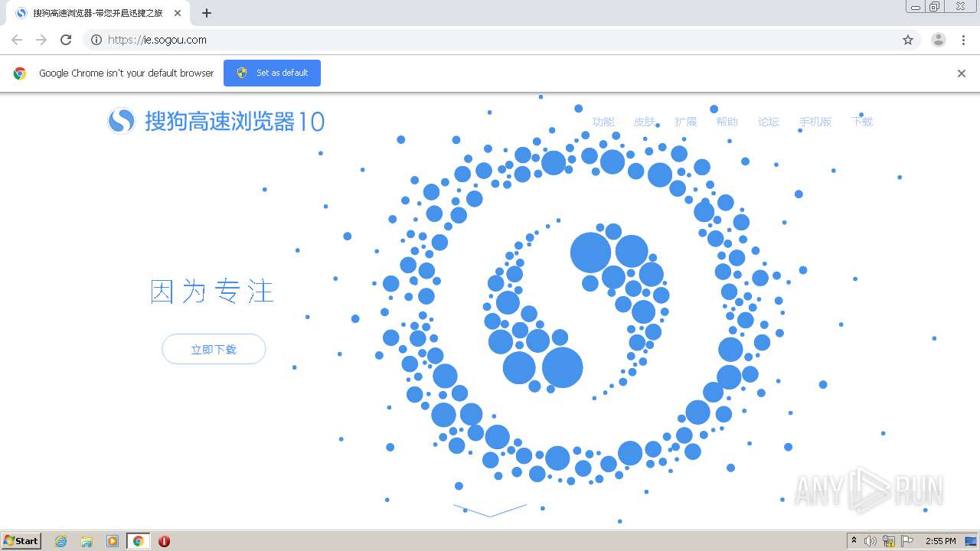This screenshot has width=980, height=551.
Task: Set Chrome as default browser
Action: [x=272, y=73]
